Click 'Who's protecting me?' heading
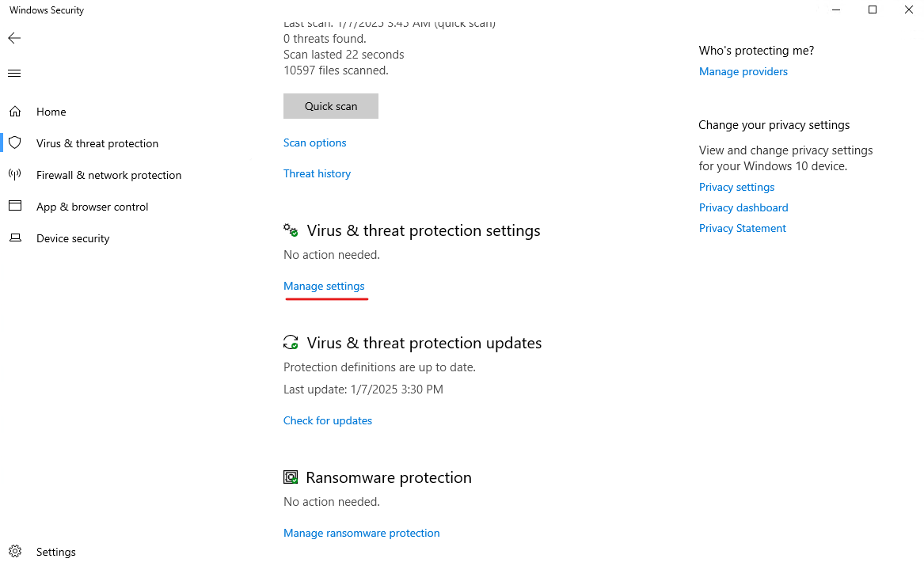This screenshot has height=570, width=924. click(757, 51)
